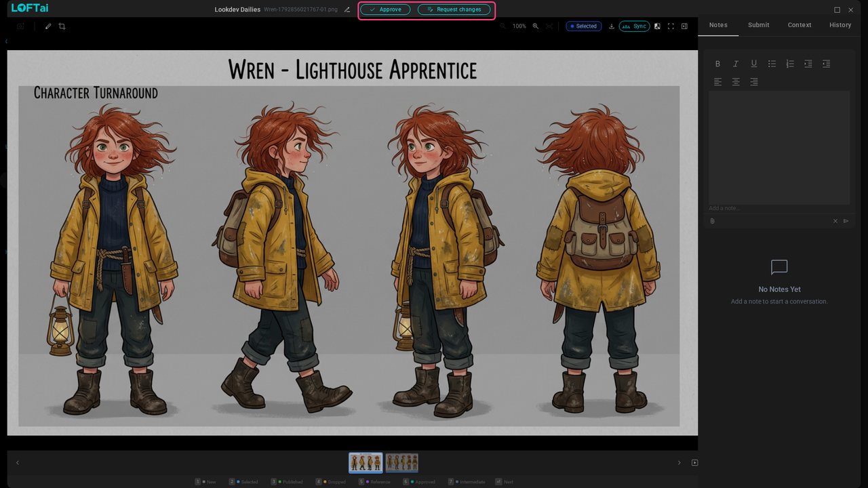
Task: Apply bold formatting to note
Action: (717, 64)
